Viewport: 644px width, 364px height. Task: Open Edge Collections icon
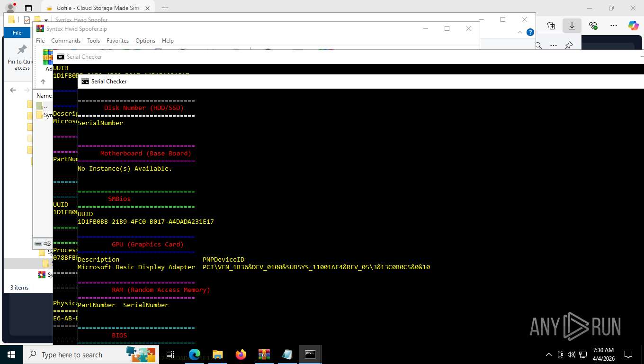(551, 26)
